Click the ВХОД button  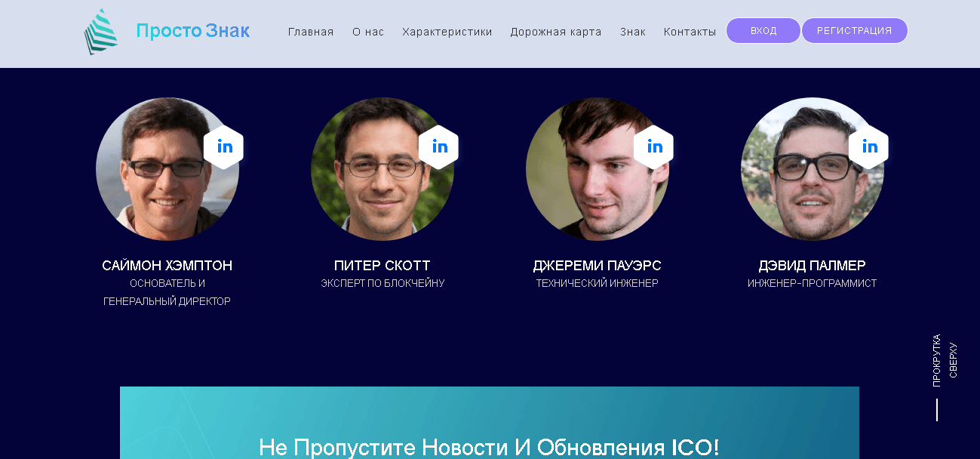[763, 31]
